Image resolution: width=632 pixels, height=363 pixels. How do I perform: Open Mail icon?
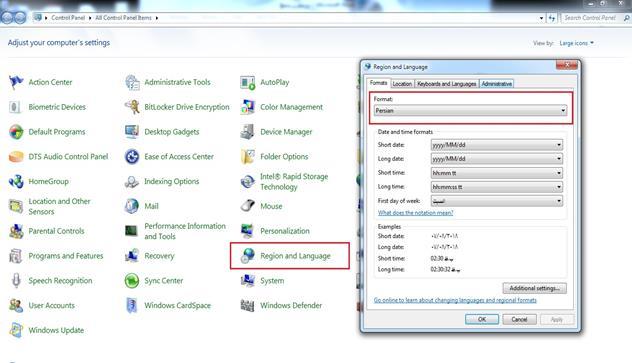point(132,206)
